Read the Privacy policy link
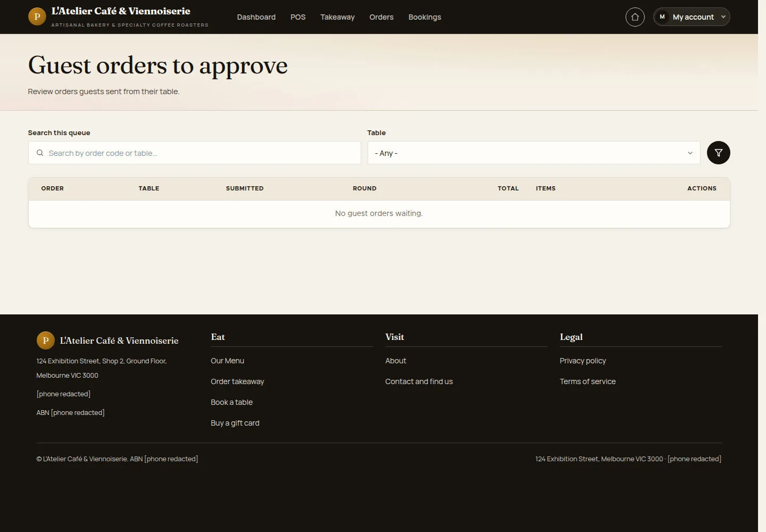Viewport: 766px width, 532px height. coord(582,361)
